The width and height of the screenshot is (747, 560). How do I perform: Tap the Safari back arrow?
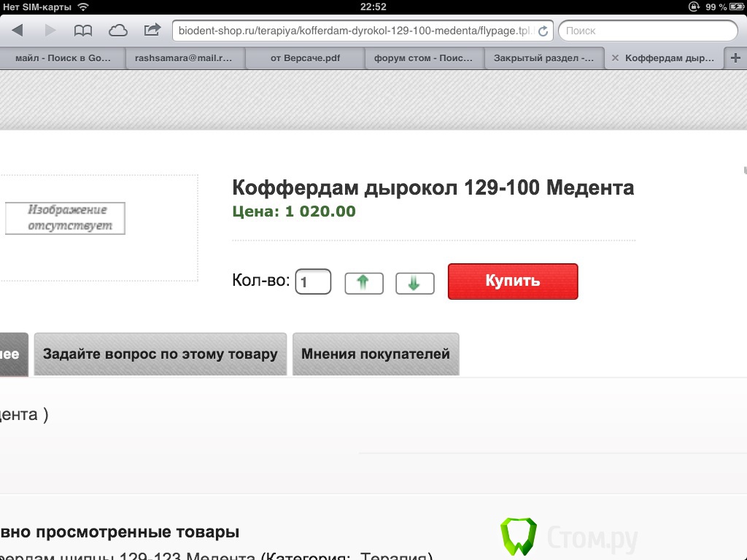point(18,31)
